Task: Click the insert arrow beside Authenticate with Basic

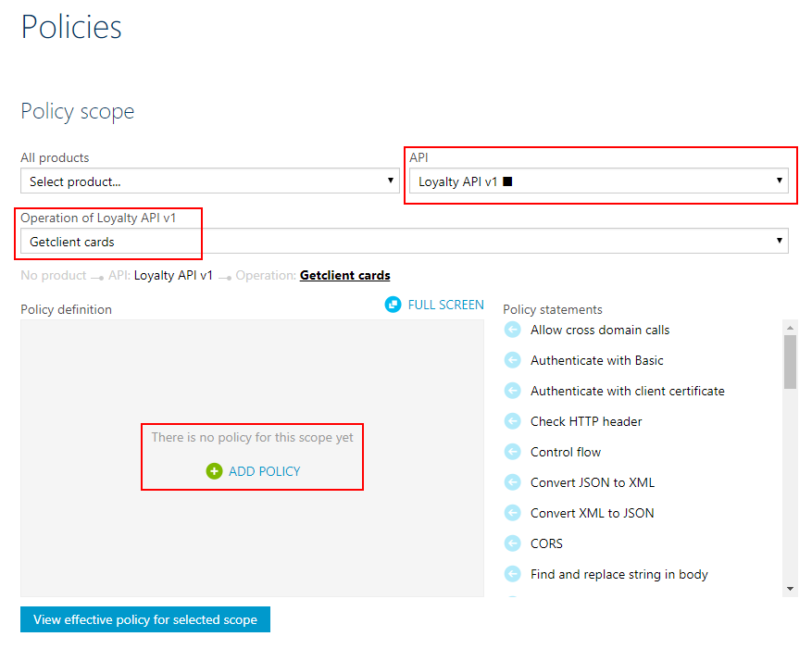Action: [x=512, y=360]
